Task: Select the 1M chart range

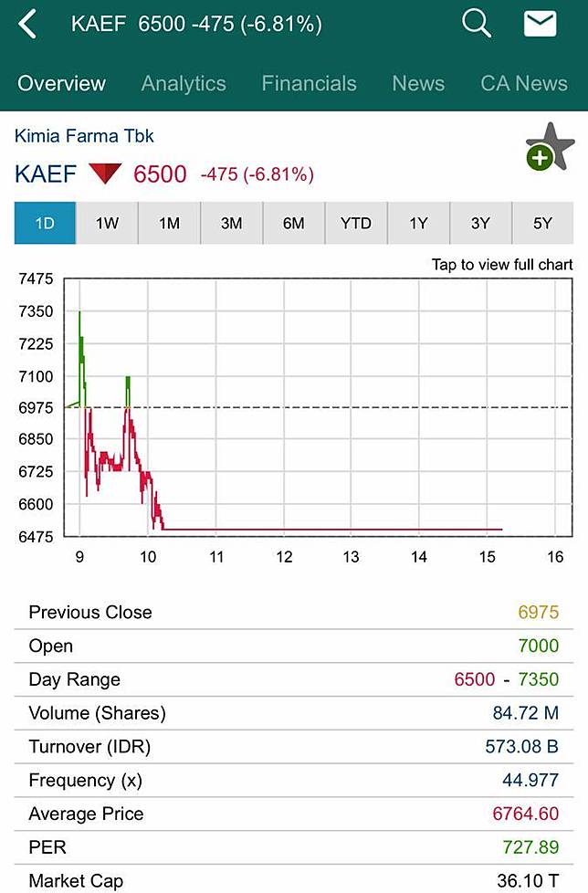Action: click(x=170, y=224)
